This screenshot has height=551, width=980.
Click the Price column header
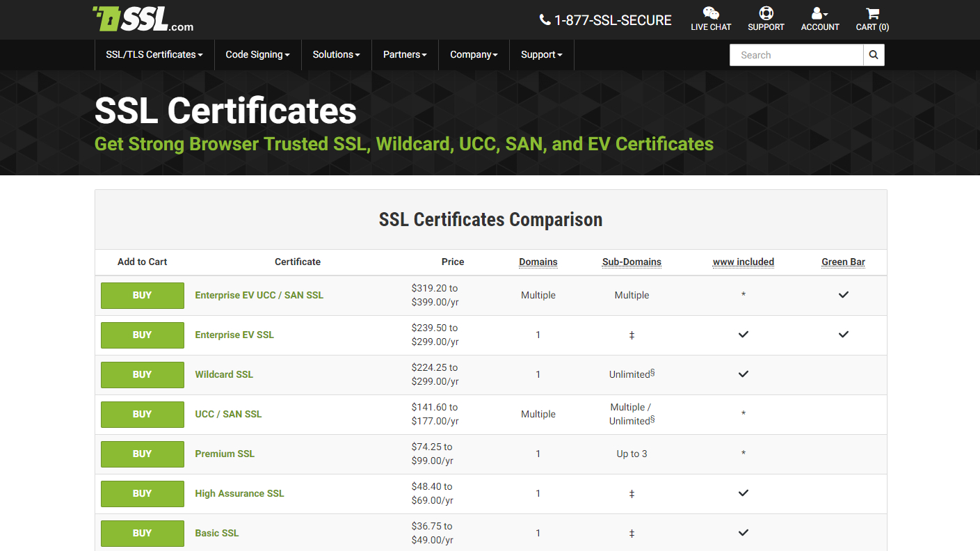(x=453, y=262)
